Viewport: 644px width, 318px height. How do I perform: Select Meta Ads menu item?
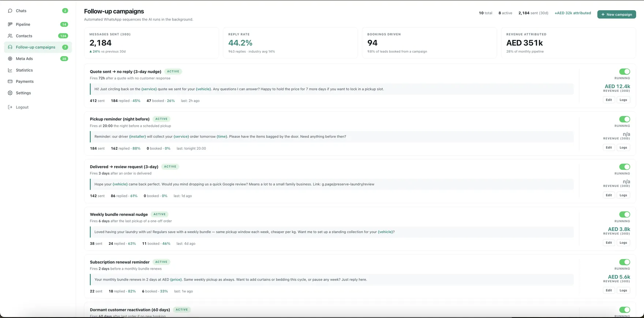point(38,59)
